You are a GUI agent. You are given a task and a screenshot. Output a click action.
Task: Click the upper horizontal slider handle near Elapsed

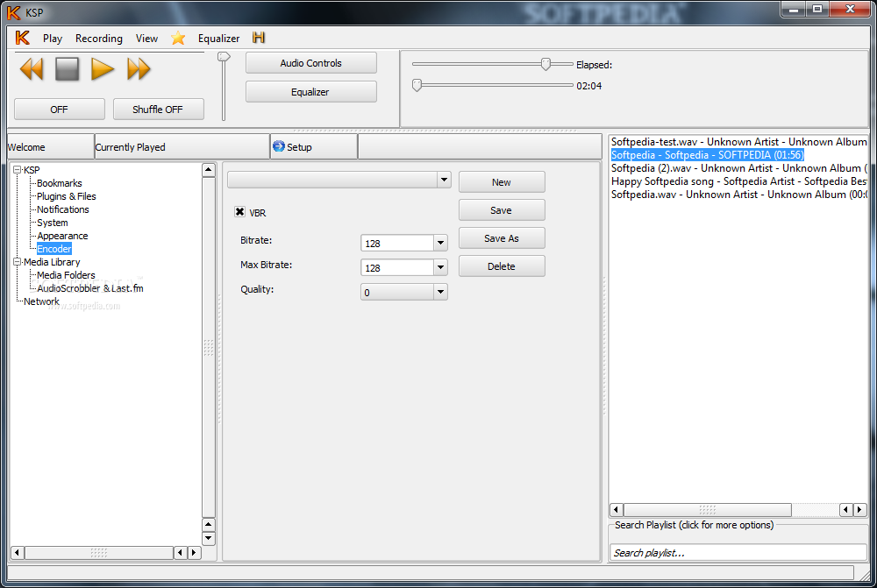click(545, 64)
